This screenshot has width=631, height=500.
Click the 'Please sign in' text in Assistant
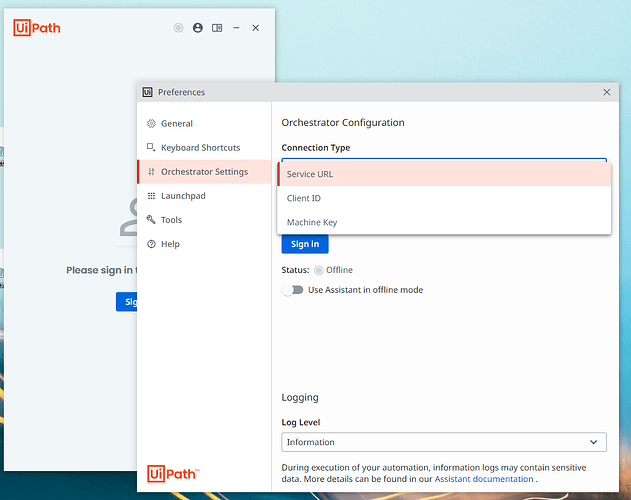point(102,270)
